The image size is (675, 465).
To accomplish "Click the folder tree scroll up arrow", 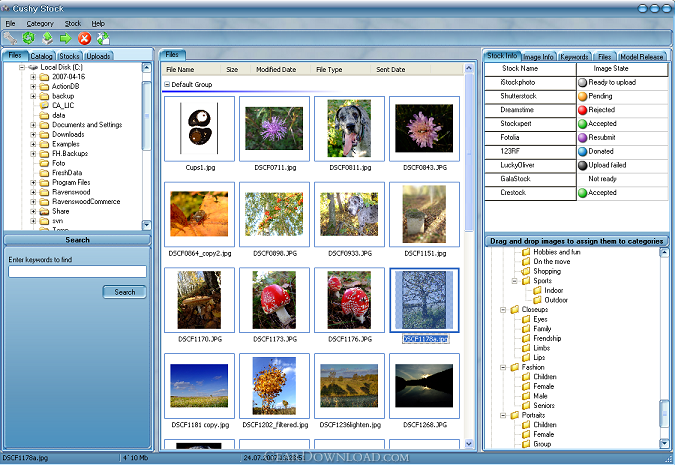I will coord(146,67).
